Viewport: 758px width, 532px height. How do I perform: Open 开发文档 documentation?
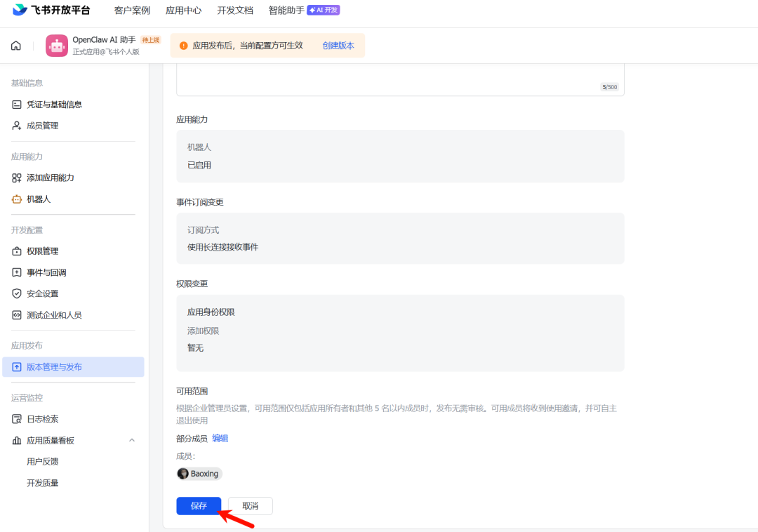[234, 10]
